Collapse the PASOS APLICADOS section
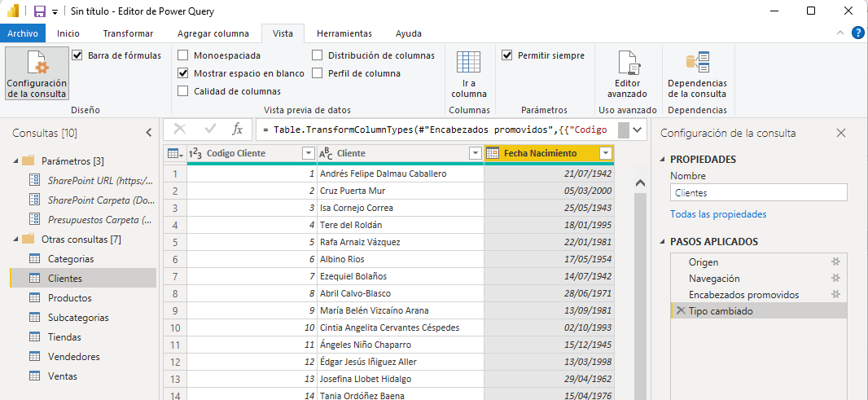 [663, 242]
